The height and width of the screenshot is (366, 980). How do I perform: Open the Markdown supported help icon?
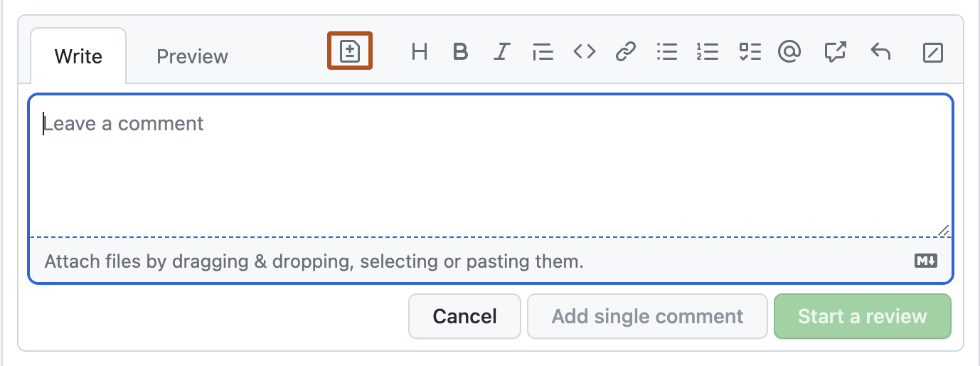925,261
